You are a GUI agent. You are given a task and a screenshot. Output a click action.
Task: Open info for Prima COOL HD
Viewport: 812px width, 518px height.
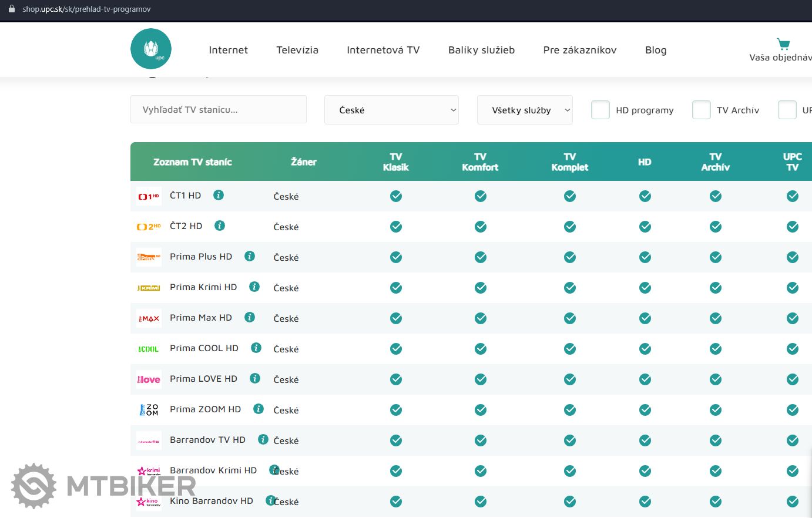click(x=256, y=348)
